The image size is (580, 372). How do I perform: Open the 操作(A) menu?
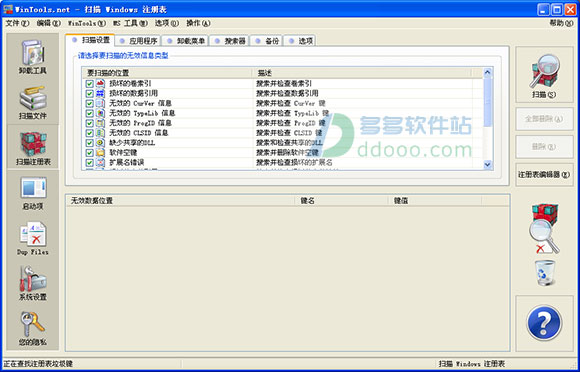[x=198, y=23]
